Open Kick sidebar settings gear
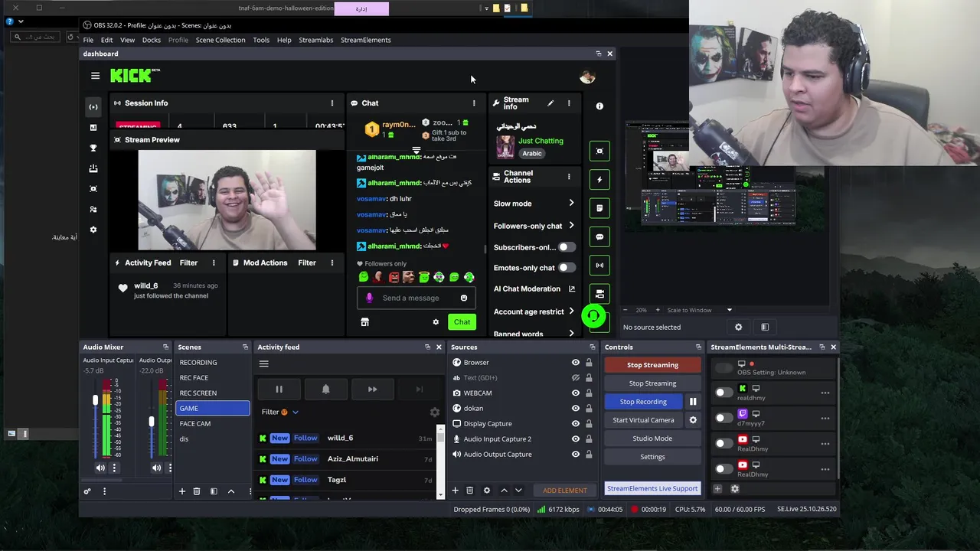Image resolution: width=980 pixels, height=551 pixels. pos(93,230)
